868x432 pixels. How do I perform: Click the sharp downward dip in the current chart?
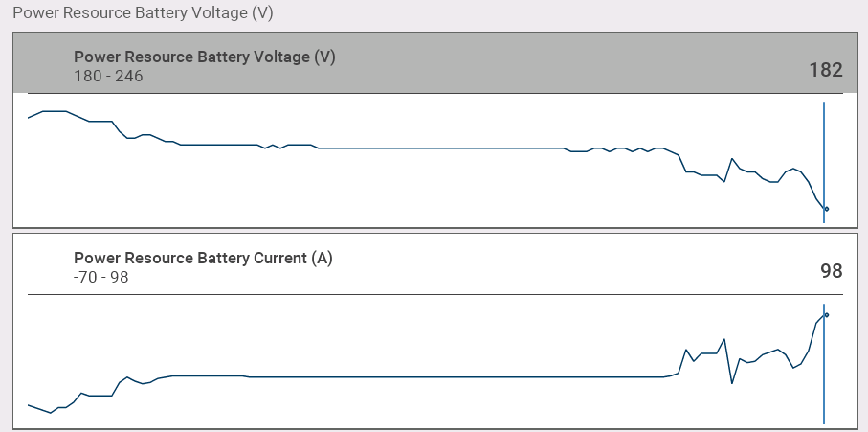(x=732, y=383)
